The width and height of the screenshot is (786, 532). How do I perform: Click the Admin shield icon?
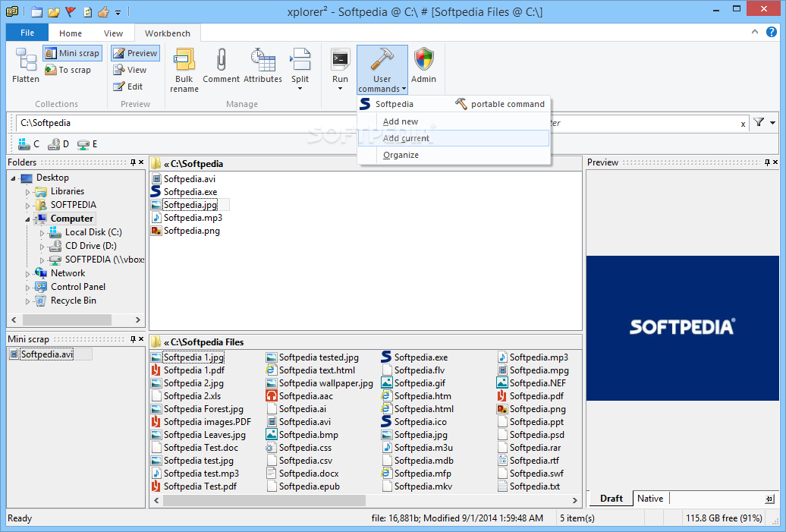(x=423, y=59)
